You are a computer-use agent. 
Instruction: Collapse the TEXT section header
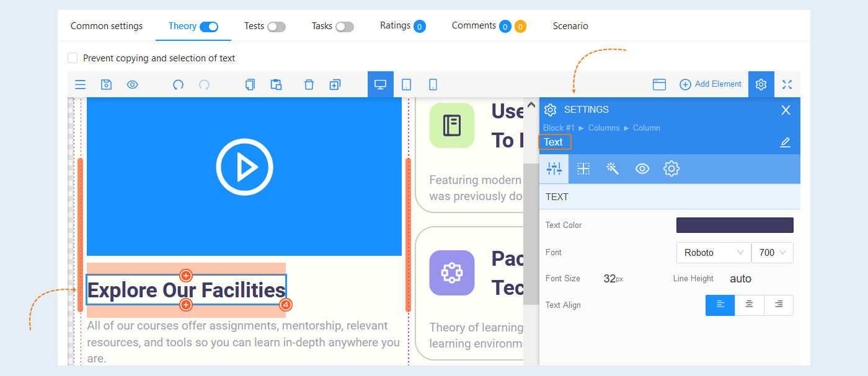[670, 197]
